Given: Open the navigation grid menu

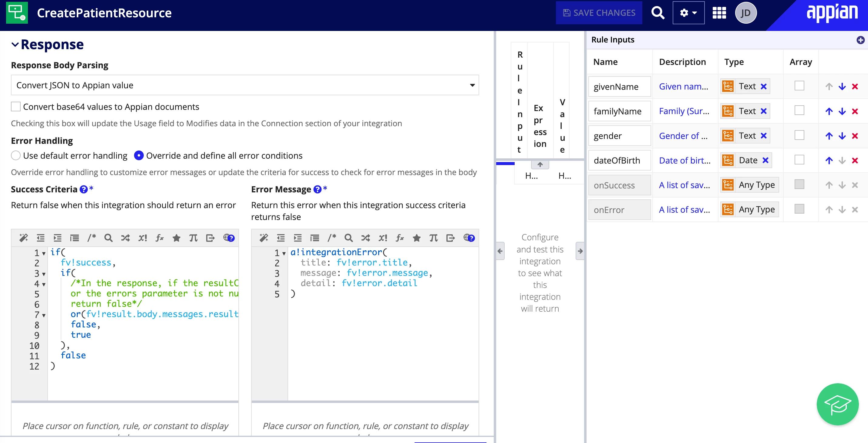Looking at the screenshot, I should [719, 13].
